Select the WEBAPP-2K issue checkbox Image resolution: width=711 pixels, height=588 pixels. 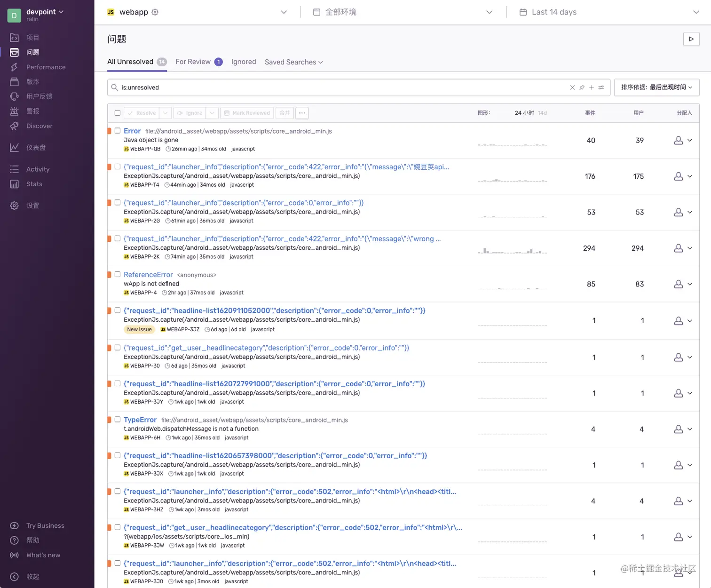coord(118,238)
